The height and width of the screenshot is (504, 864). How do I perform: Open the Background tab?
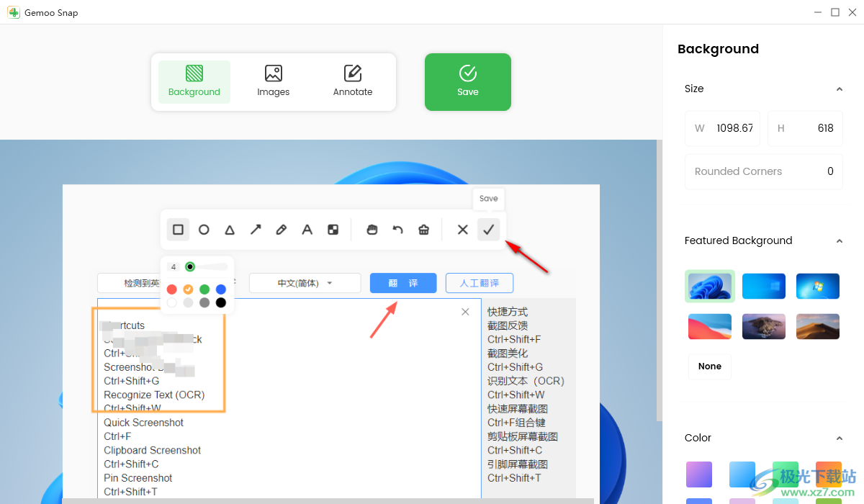point(194,82)
